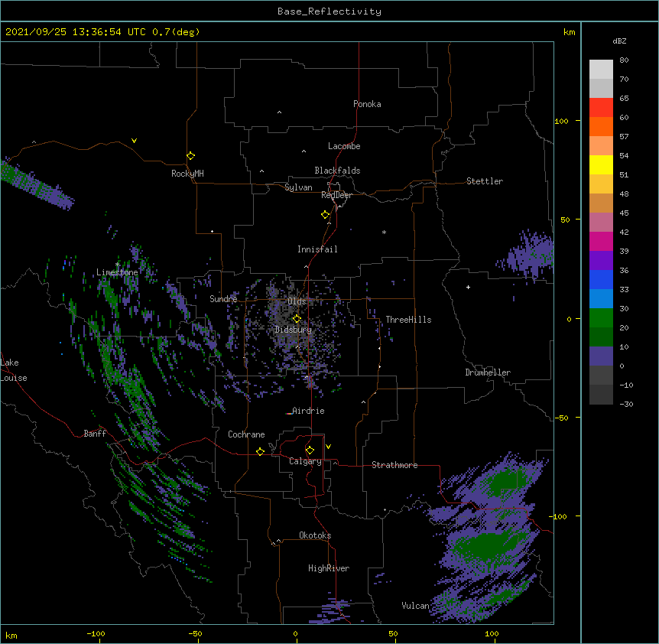Viewport: 659px width, 644px height.
Task: Click the -30 value on dBZ scale
Action: 626,405
